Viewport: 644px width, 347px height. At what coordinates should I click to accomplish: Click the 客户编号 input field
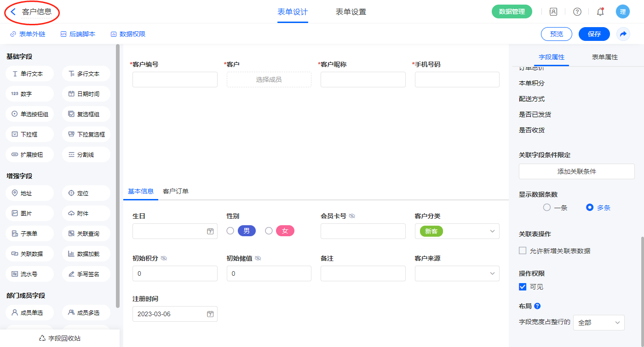(x=175, y=80)
